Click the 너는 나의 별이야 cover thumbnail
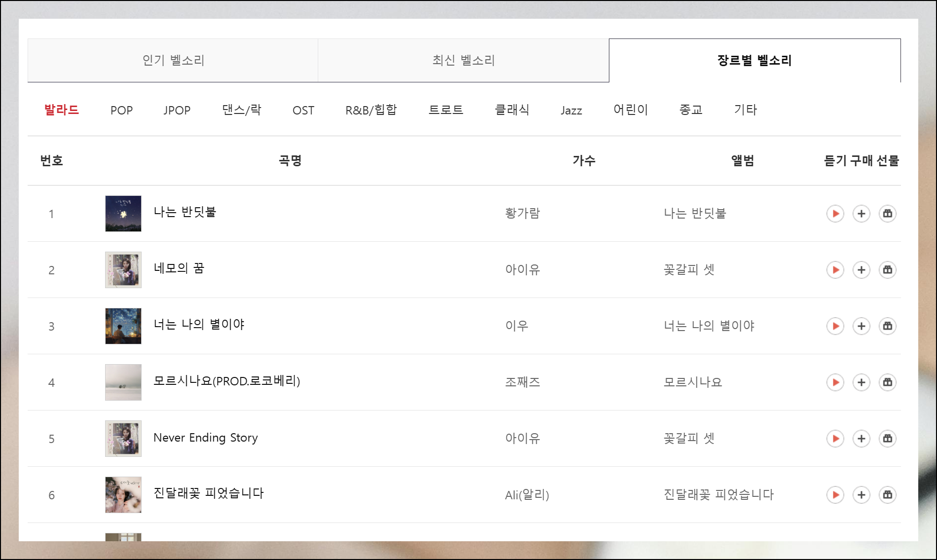 [x=123, y=326]
